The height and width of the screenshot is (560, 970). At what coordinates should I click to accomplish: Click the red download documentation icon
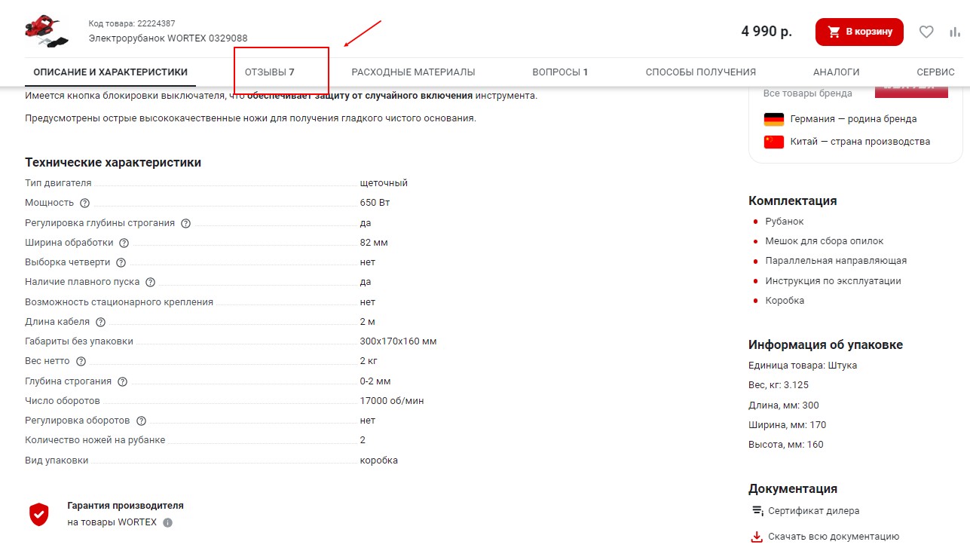tap(757, 537)
